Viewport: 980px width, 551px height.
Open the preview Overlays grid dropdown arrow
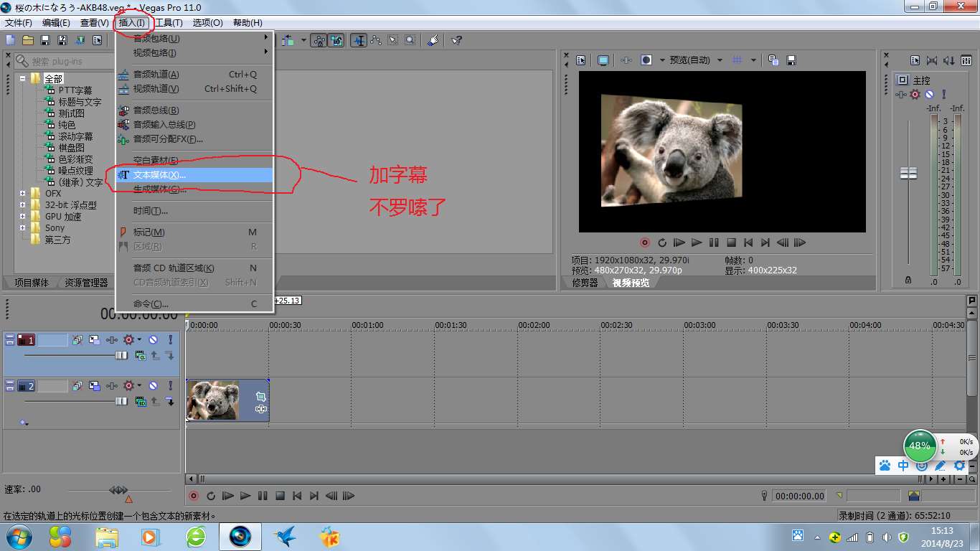coord(753,60)
